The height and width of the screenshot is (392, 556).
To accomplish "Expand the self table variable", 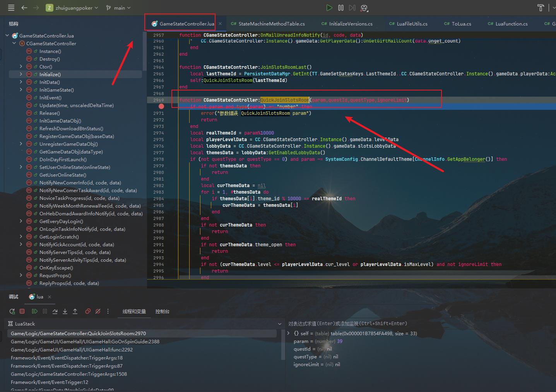I will [x=288, y=333].
